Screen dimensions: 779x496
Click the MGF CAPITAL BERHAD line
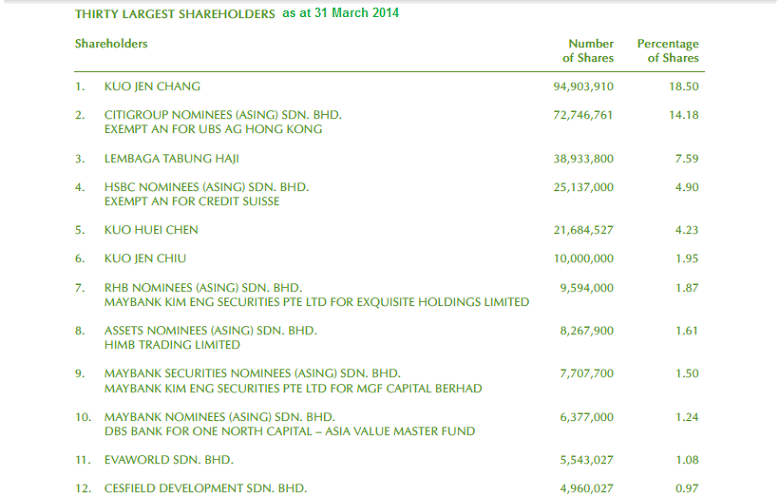point(293,389)
